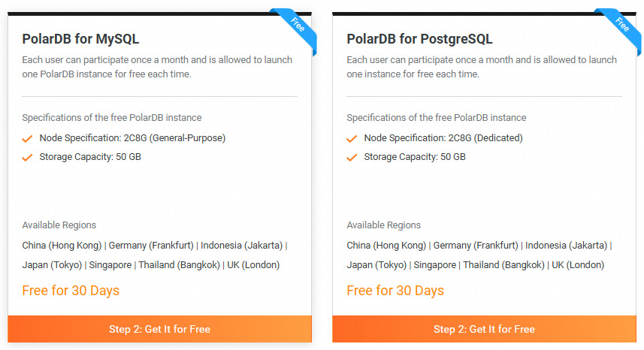Click checkmark beside PostgreSQL Storage Capacity
Viewport: 644px width, 350px height.
(352, 158)
